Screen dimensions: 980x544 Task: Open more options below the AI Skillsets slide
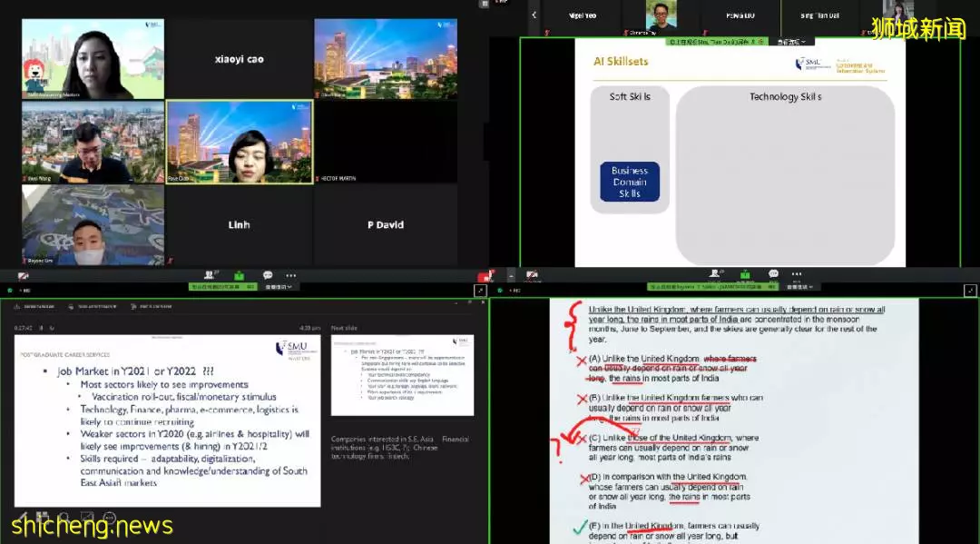pos(797,274)
